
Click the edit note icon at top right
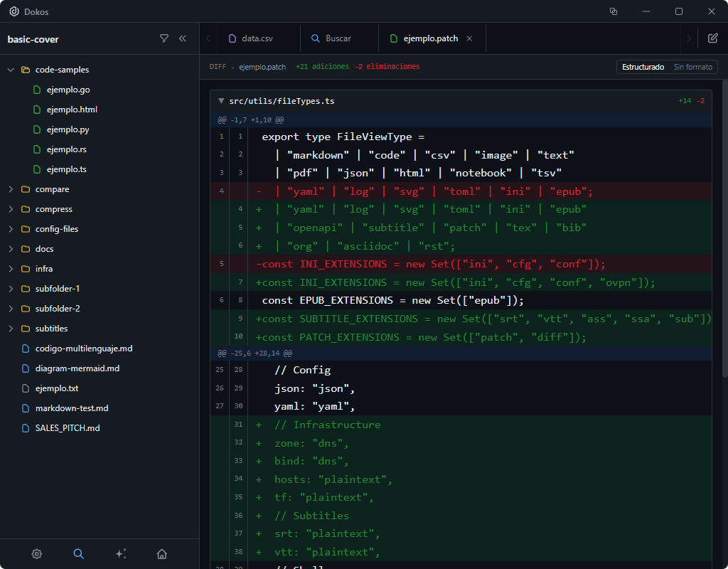click(712, 38)
